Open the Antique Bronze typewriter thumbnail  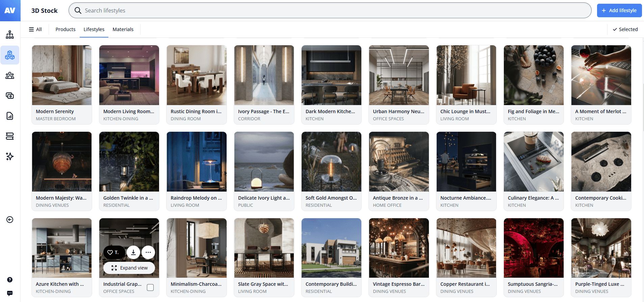pyautogui.click(x=399, y=162)
